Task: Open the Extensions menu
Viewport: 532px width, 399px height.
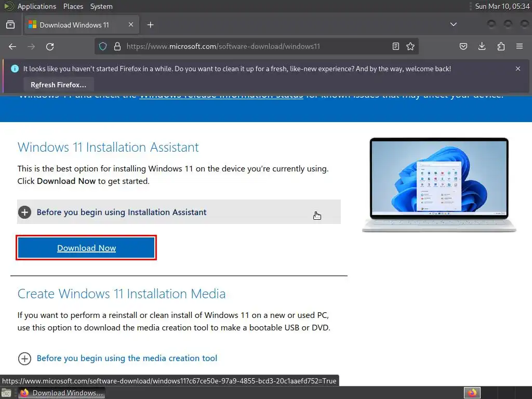Action: (x=501, y=46)
